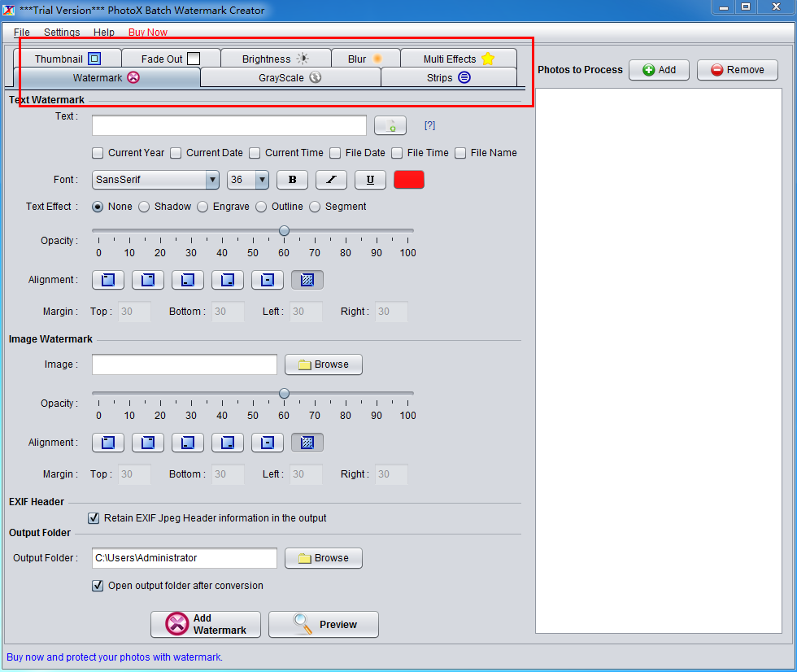This screenshot has width=797, height=672.
Task: Set text watermark alignment to top-right
Action: pyautogui.click(x=148, y=280)
